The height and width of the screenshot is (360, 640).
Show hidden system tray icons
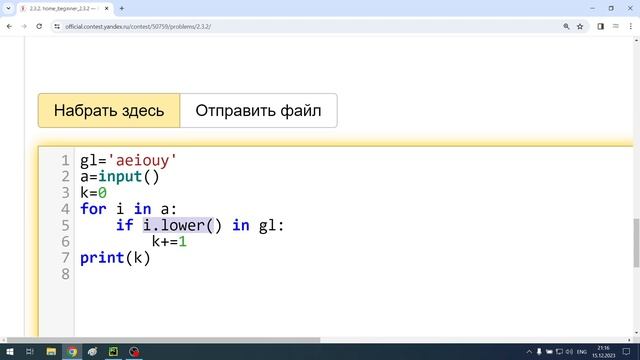[x=529, y=351]
